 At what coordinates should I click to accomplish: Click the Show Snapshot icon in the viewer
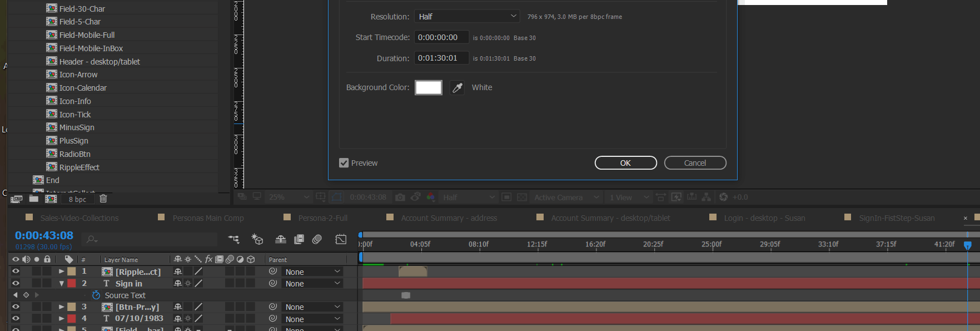[x=416, y=197]
